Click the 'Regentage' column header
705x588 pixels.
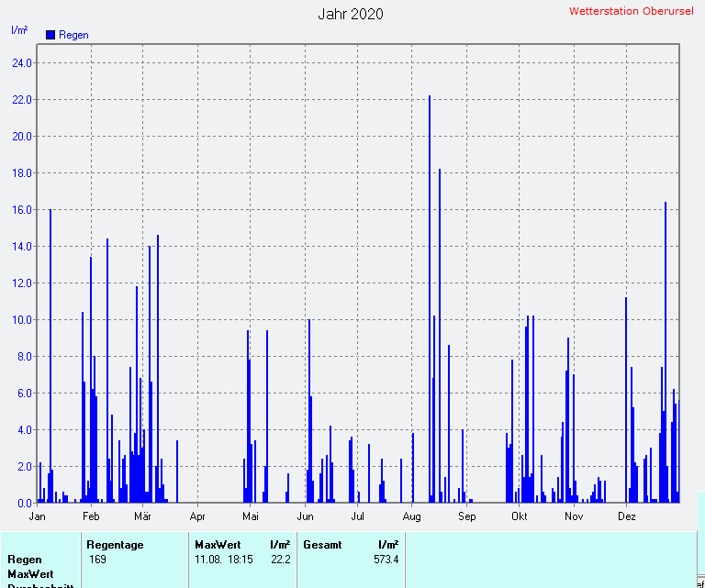(115, 545)
